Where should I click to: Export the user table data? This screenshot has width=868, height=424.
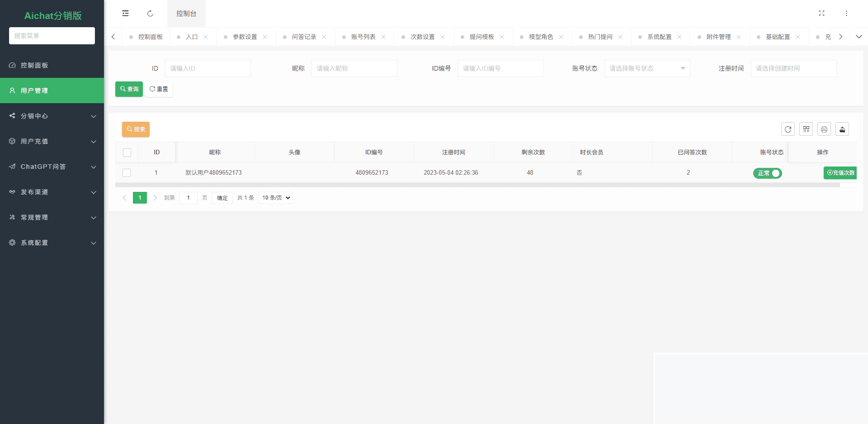(842, 129)
